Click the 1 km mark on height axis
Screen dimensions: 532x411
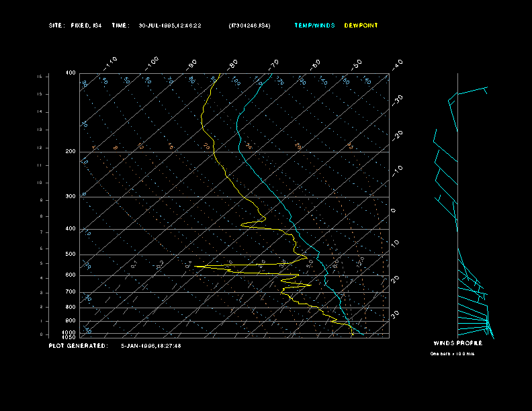coord(41,321)
